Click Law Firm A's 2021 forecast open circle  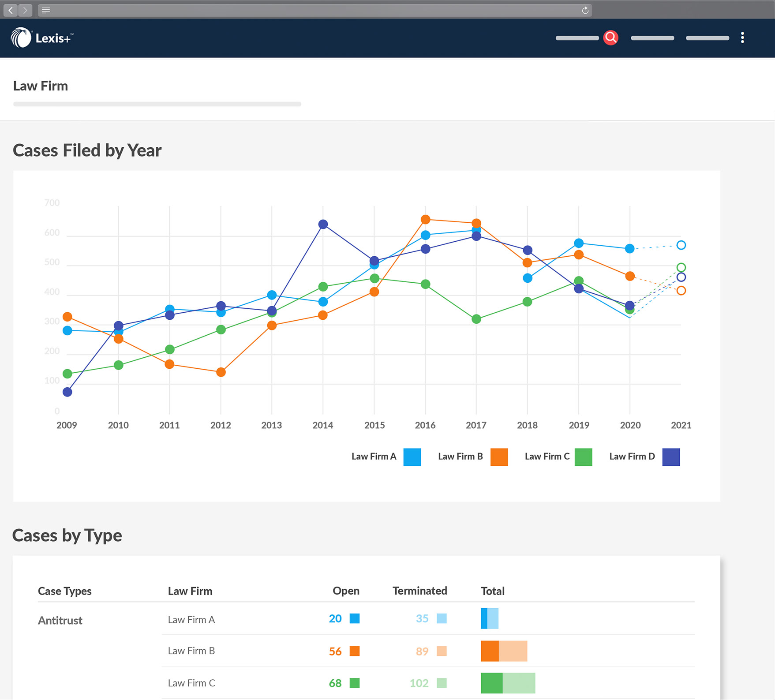pos(681,246)
